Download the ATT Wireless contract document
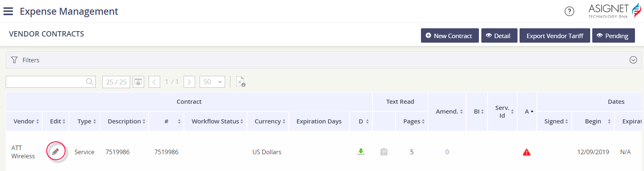Image resolution: width=644 pixels, height=171 pixels. point(361,152)
